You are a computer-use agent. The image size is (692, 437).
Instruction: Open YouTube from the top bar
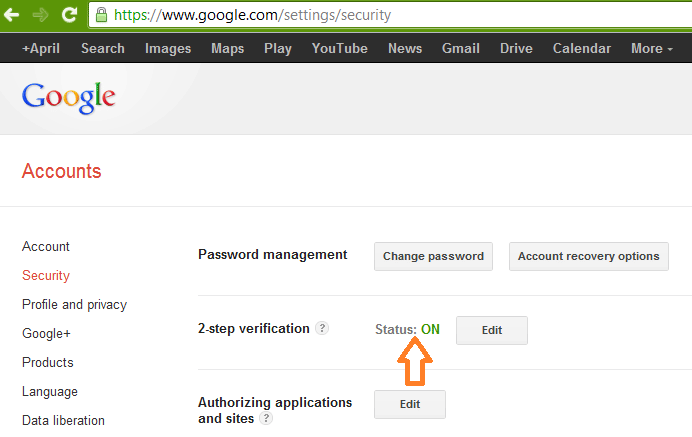(x=340, y=48)
